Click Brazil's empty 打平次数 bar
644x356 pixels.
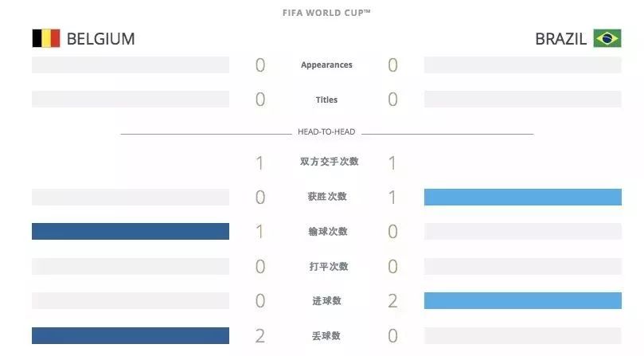pos(523,266)
